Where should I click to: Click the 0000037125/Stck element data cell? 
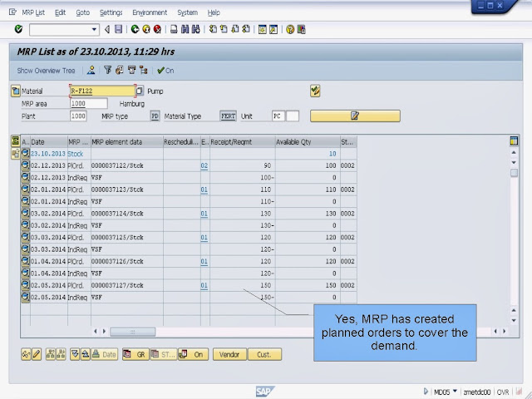(127, 238)
